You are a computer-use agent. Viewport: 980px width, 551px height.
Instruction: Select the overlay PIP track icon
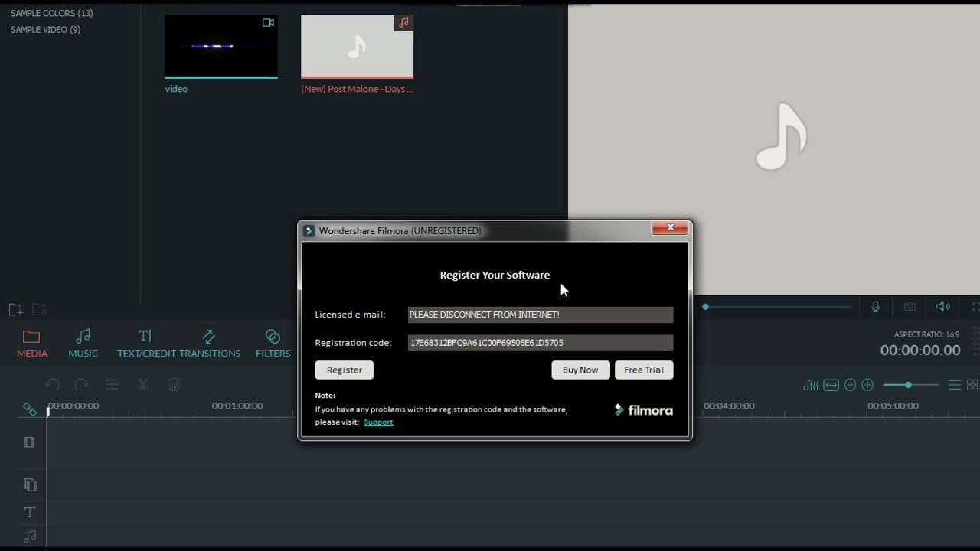click(x=30, y=484)
